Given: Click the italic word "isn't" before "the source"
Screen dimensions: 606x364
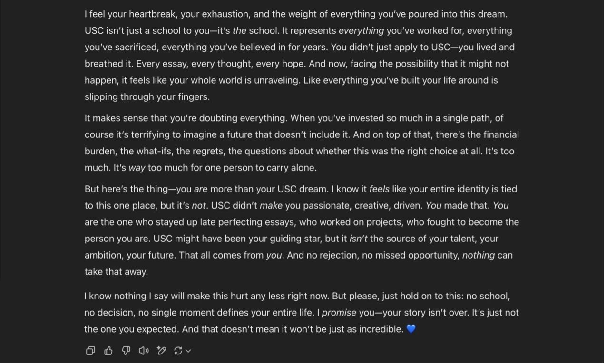Looking at the screenshot, I should (358, 239).
